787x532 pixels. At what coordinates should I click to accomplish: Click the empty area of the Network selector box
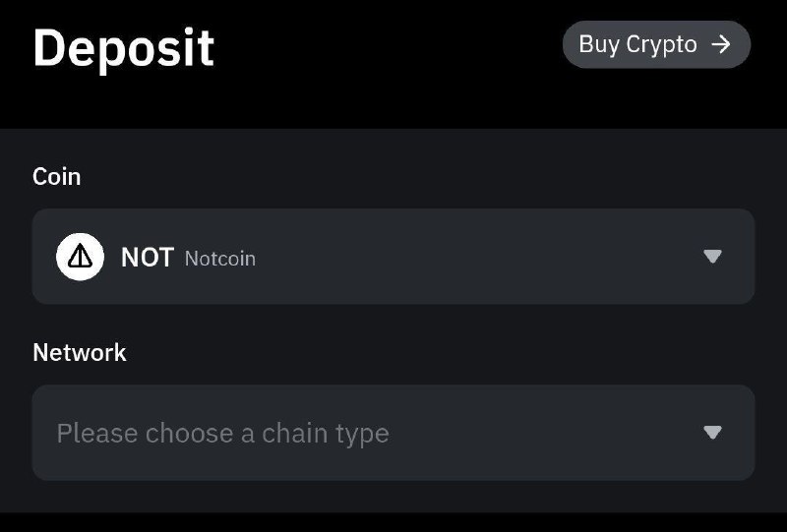[542, 433]
